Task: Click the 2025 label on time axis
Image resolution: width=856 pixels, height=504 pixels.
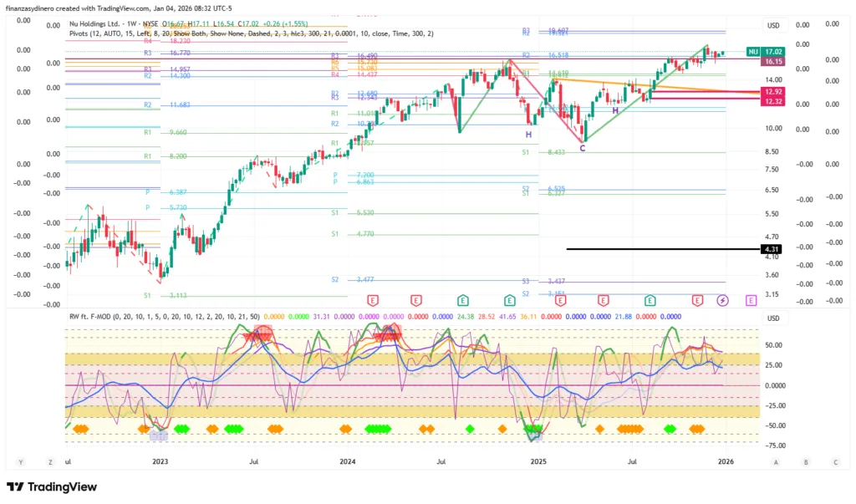Action: pos(538,461)
